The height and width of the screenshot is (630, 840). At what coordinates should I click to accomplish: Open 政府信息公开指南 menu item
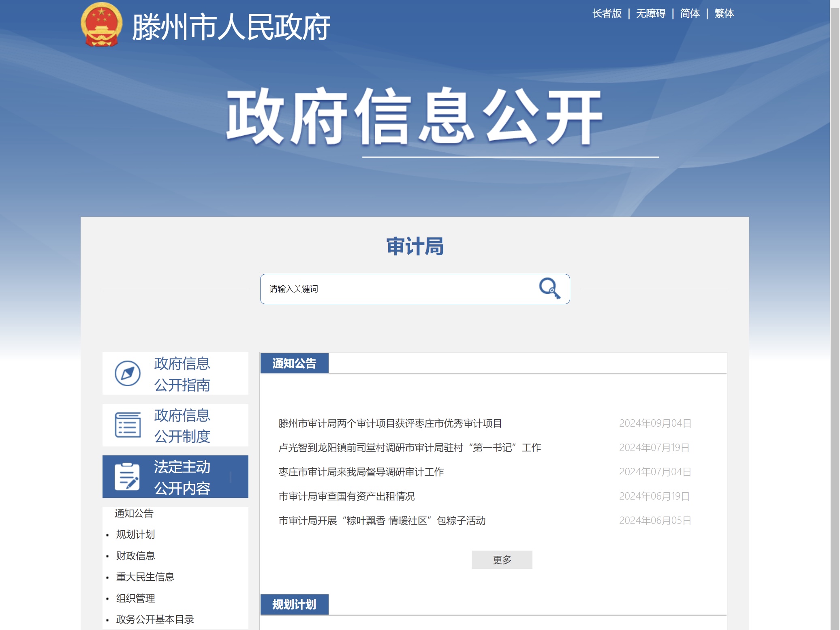click(175, 373)
